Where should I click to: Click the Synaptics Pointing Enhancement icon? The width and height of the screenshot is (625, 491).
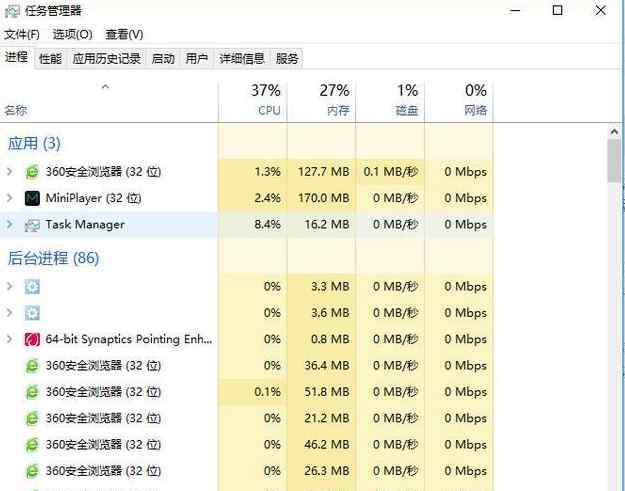[x=32, y=340]
